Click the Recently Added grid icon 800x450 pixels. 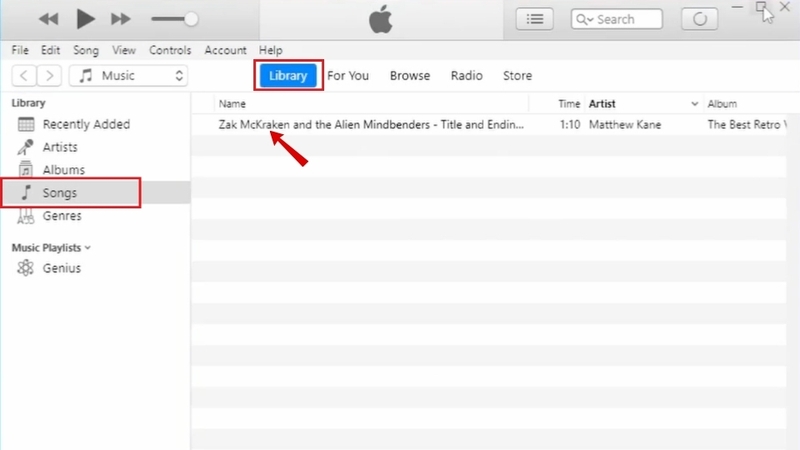pyautogui.click(x=26, y=124)
